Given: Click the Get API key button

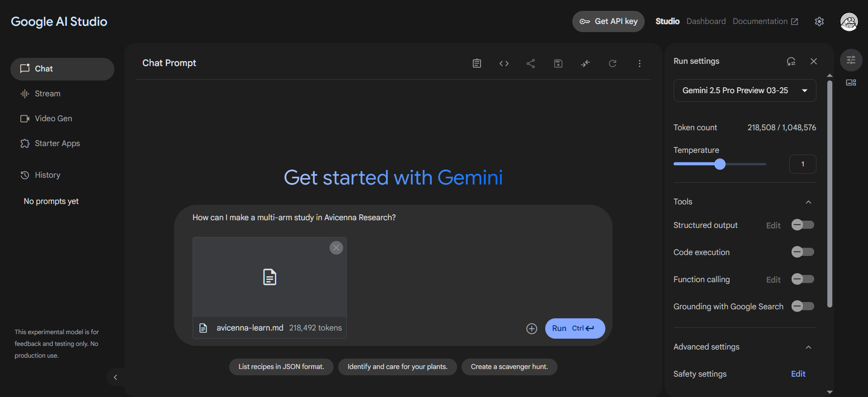Looking at the screenshot, I should pos(608,21).
